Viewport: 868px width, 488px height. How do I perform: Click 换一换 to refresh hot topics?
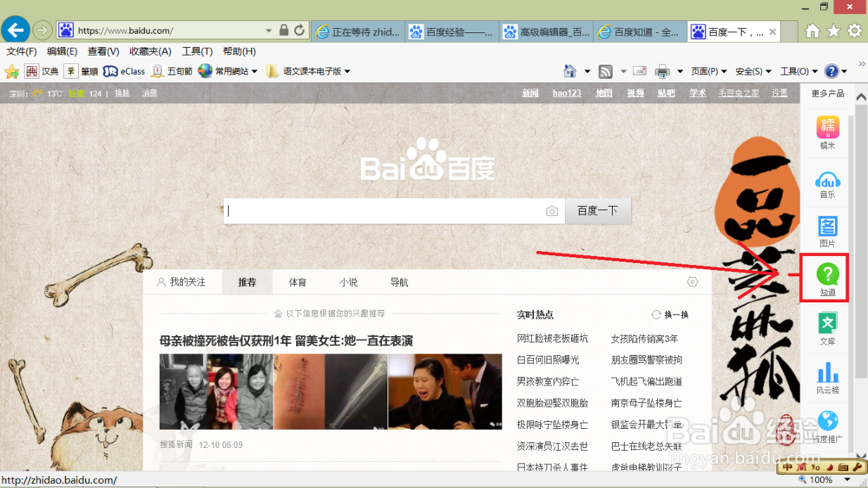670,314
